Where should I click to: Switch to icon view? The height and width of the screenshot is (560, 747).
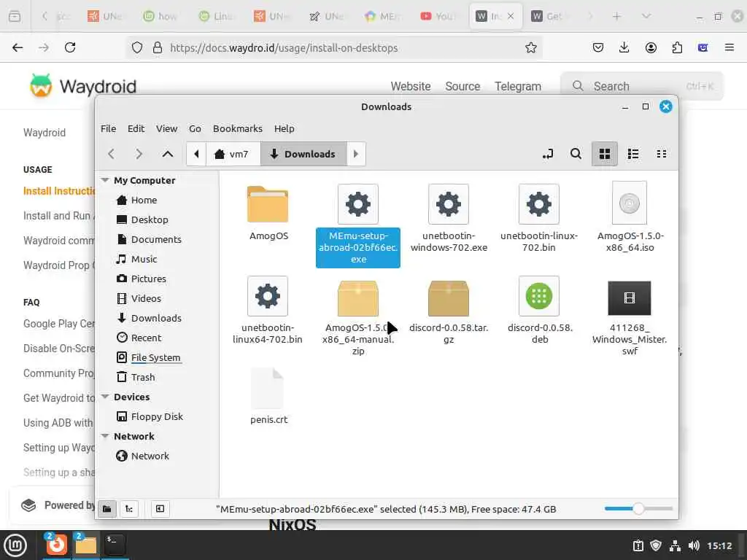tap(605, 154)
